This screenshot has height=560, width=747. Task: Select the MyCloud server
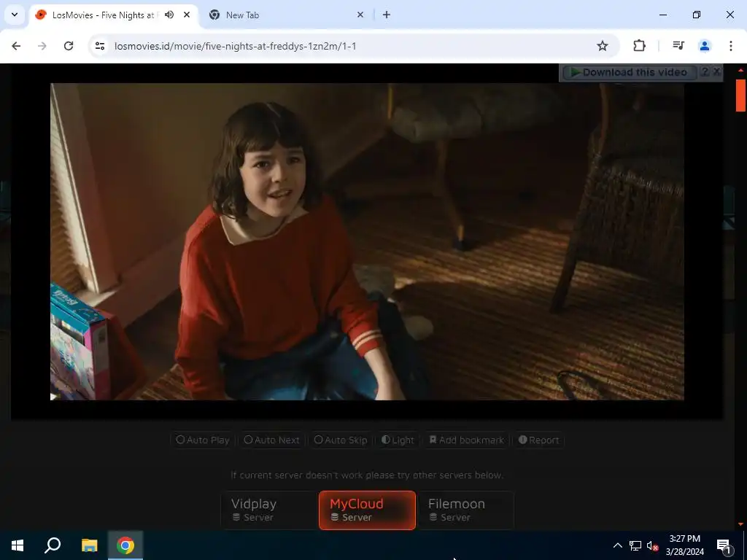tap(368, 510)
